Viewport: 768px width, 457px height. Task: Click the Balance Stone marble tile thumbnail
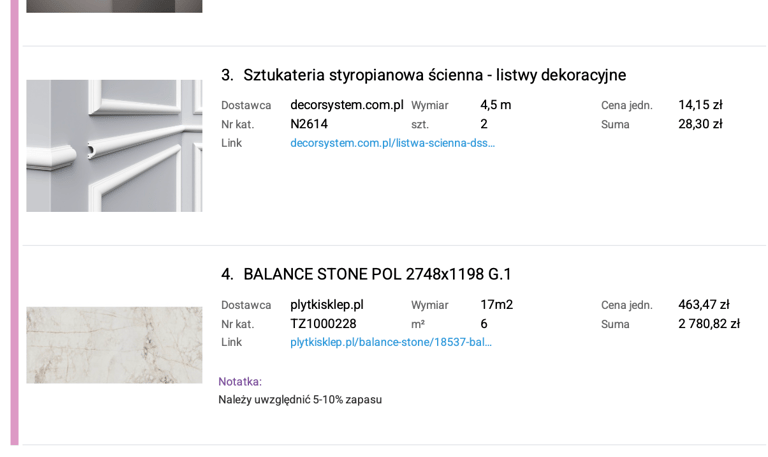tap(114, 345)
